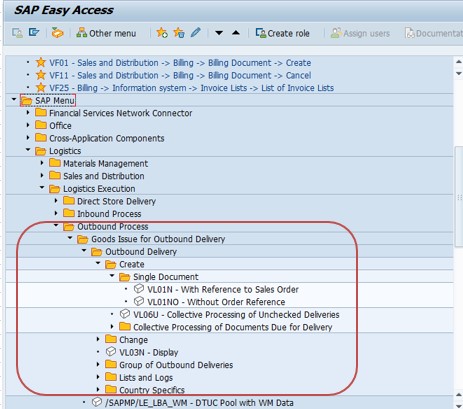Click the Lists and Logs folder icon
Screen dimensions: 463x409
(x=111, y=377)
